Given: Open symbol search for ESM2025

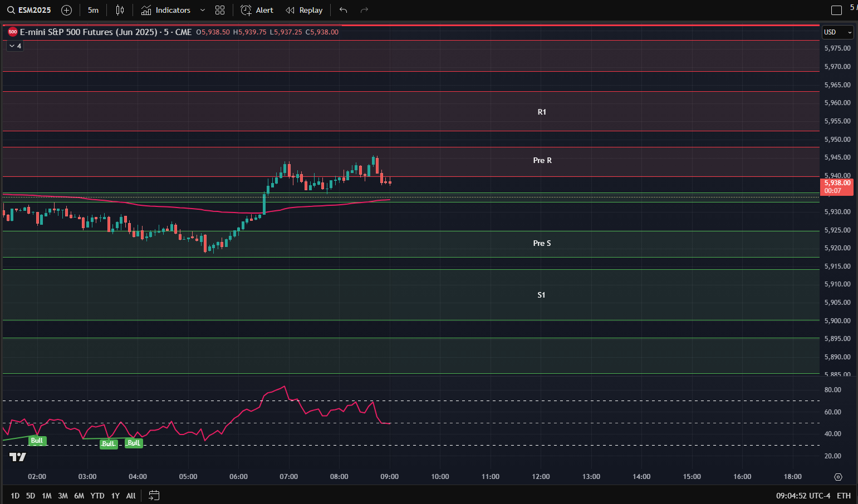Looking at the screenshot, I should click(29, 10).
